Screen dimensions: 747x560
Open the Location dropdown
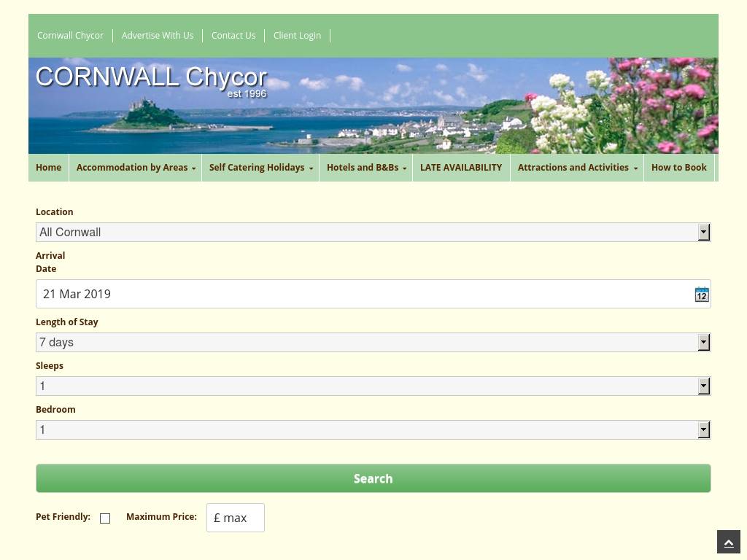click(373, 232)
